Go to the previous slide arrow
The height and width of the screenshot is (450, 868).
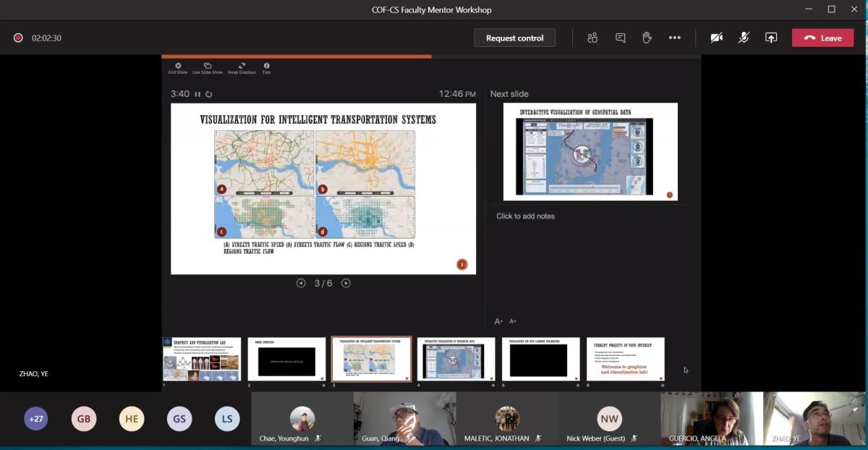point(301,283)
